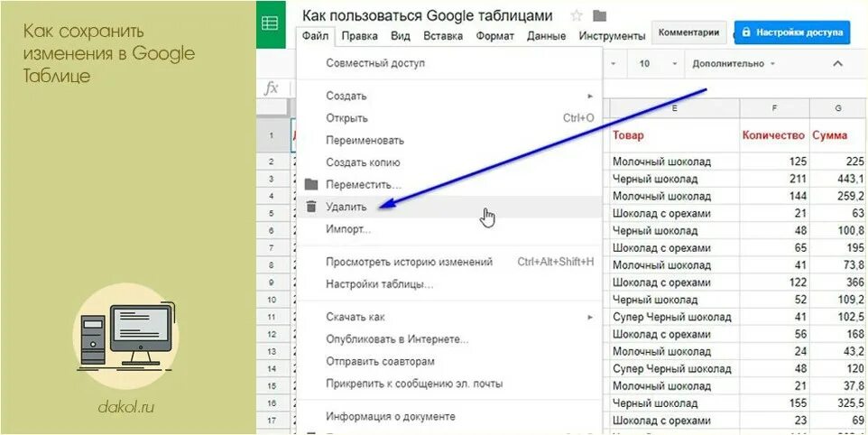This screenshot has height=435, width=868.
Task: Open the Файл menu
Action: 316,36
